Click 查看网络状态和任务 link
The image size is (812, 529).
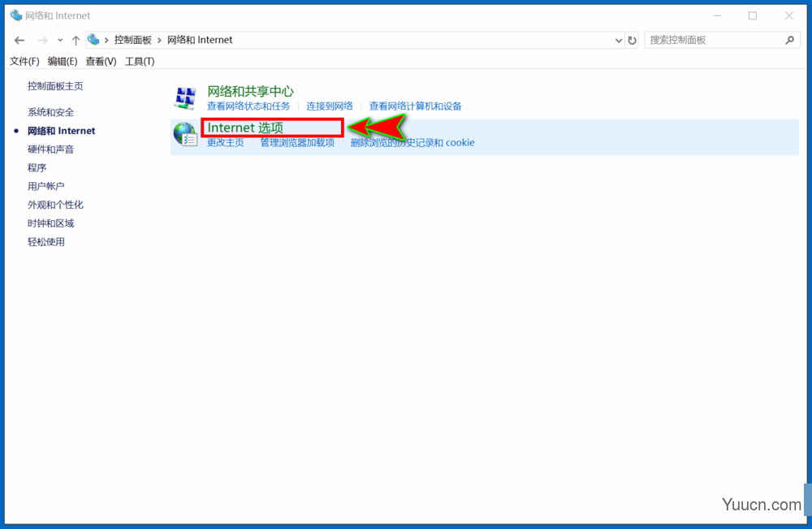(x=248, y=106)
